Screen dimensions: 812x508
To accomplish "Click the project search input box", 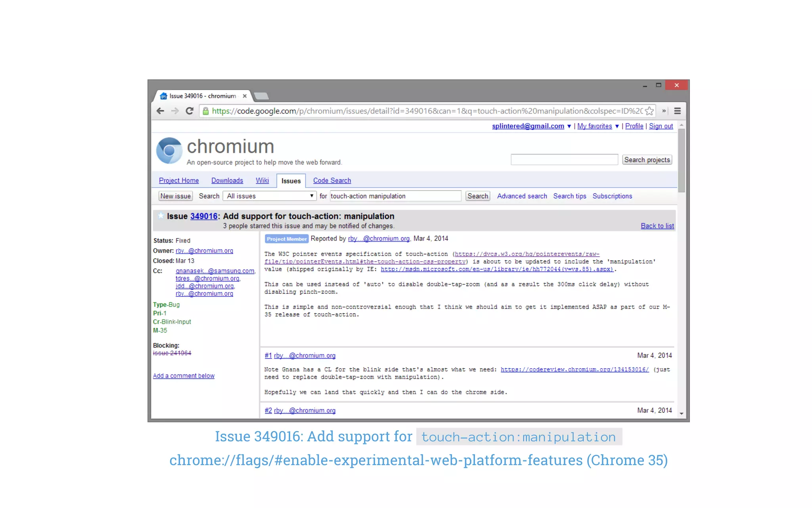I will [x=564, y=160].
